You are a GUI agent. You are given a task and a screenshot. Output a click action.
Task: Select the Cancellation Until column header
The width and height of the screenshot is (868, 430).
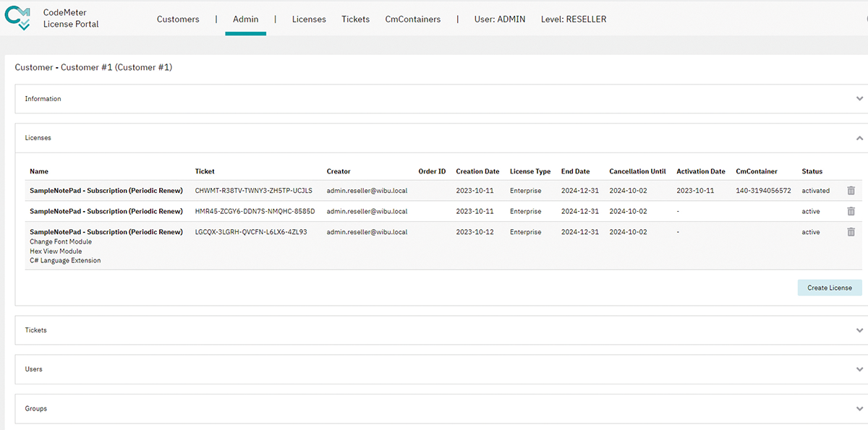[638, 172]
